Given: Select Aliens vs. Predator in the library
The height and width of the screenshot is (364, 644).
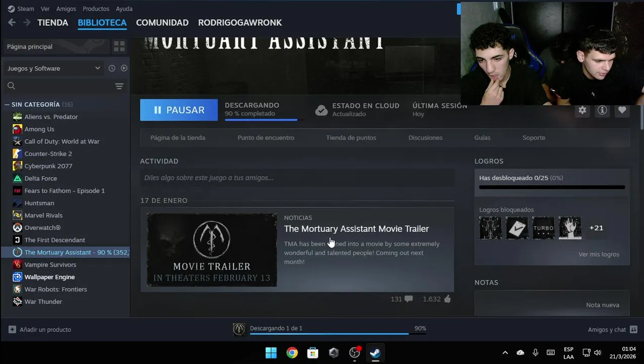Looking at the screenshot, I should click(x=51, y=117).
